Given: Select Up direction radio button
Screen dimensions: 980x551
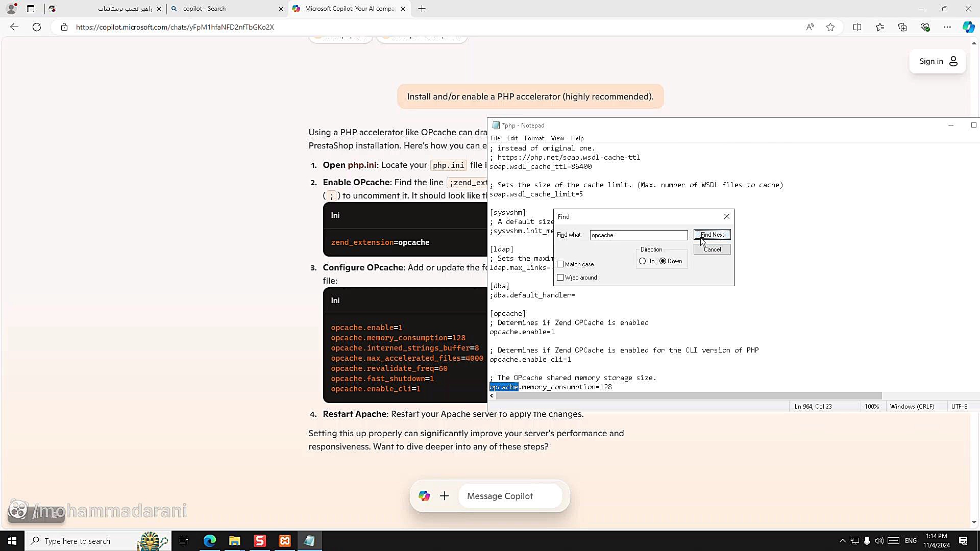Looking at the screenshot, I should pos(642,261).
